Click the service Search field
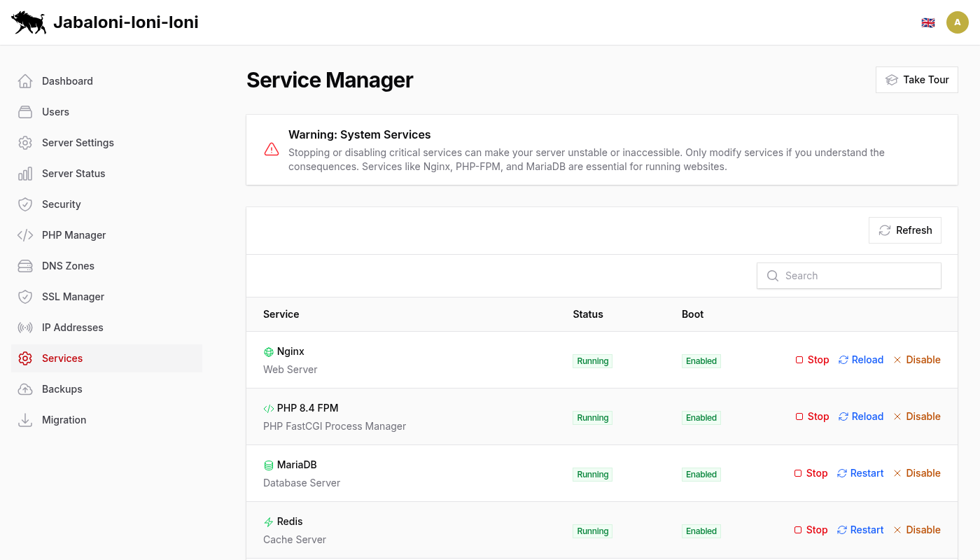980x560 pixels. coord(848,275)
